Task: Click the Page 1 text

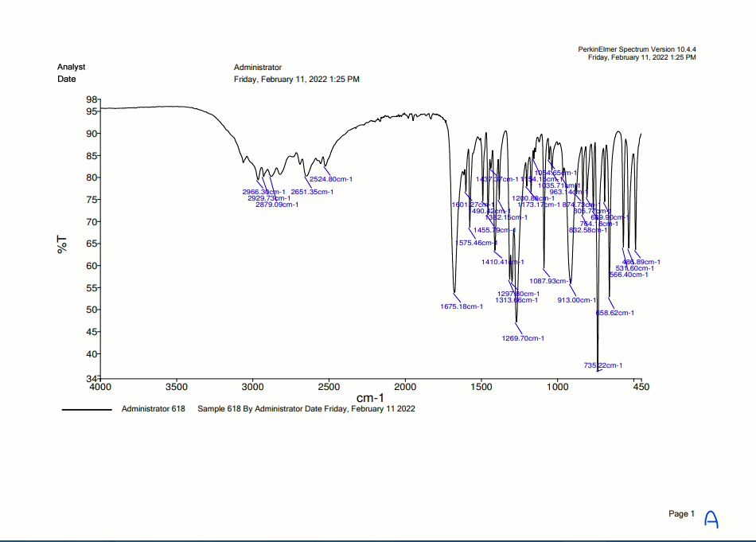Action: (681, 514)
